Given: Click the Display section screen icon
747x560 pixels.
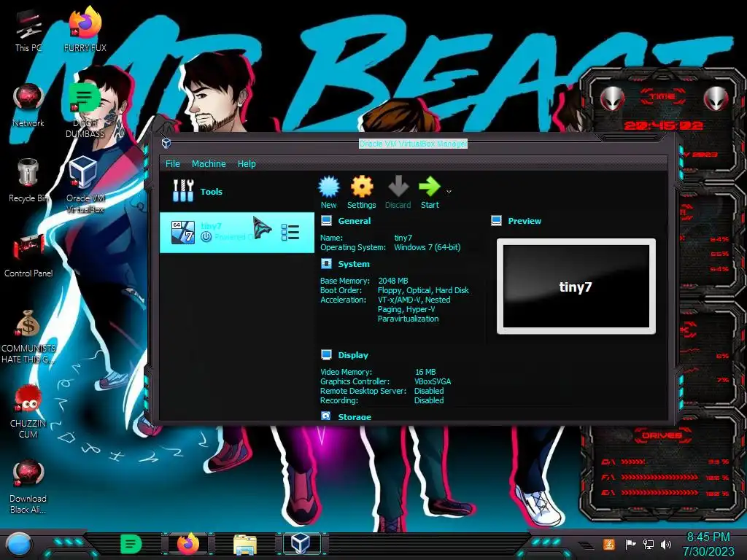Looking at the screenshot, I should tap(326, 354).
